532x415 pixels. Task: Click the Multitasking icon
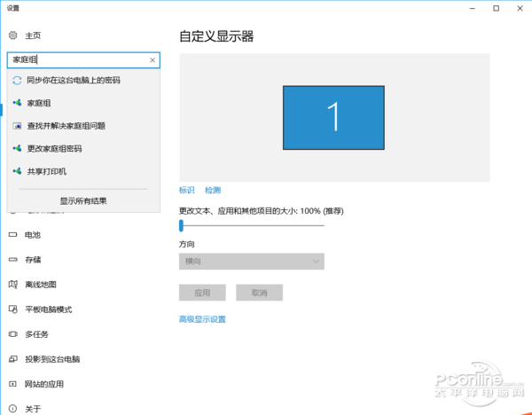(x=12, y=334)
